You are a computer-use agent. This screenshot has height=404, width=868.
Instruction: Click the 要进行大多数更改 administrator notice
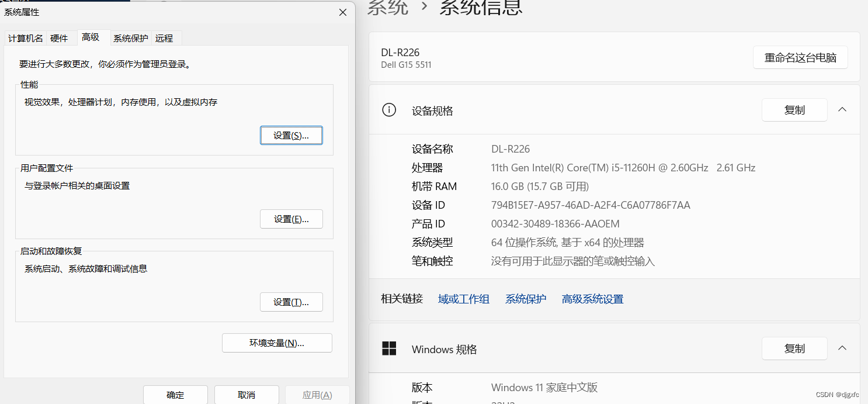[x=105, y=64]
